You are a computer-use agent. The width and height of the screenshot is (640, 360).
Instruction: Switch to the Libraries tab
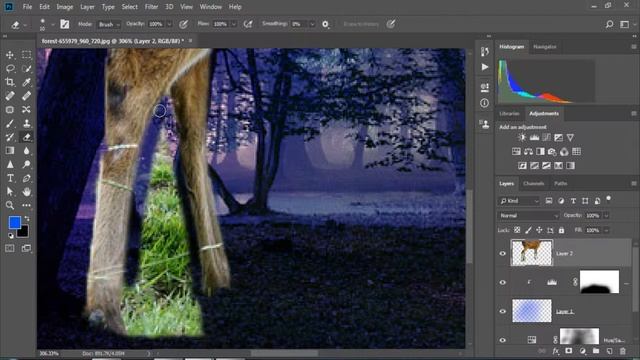[509, 113]
